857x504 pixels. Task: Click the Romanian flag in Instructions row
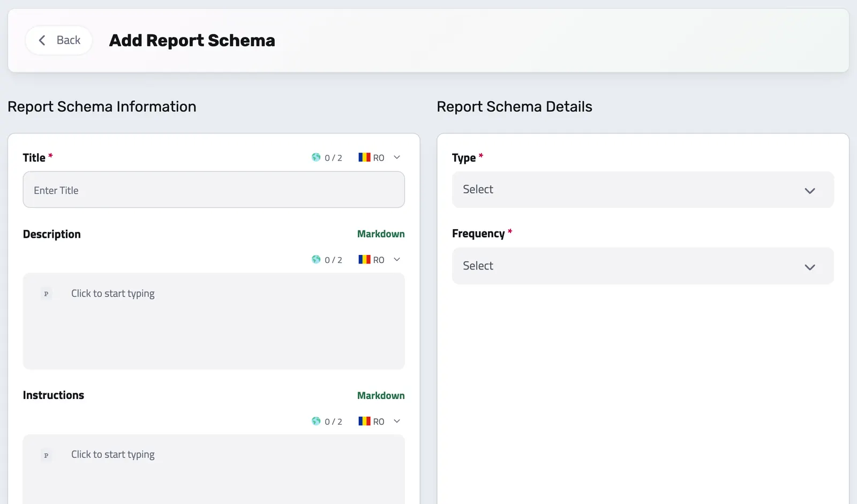364,422
